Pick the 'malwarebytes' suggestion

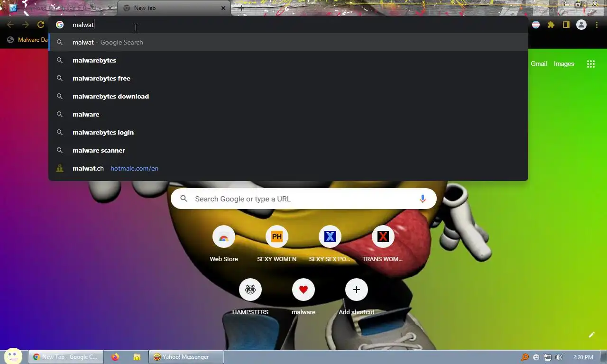pyautogui.click(x=288, y=60)
